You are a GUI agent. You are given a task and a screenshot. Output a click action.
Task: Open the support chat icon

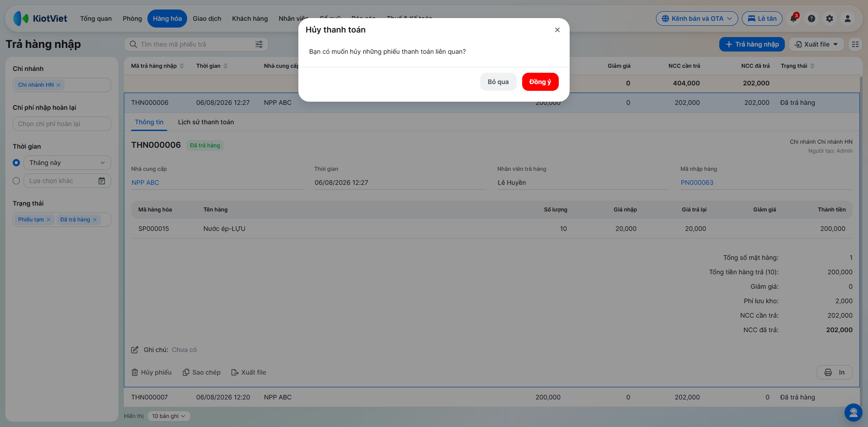pyautogui.click(x=853, y=412)
